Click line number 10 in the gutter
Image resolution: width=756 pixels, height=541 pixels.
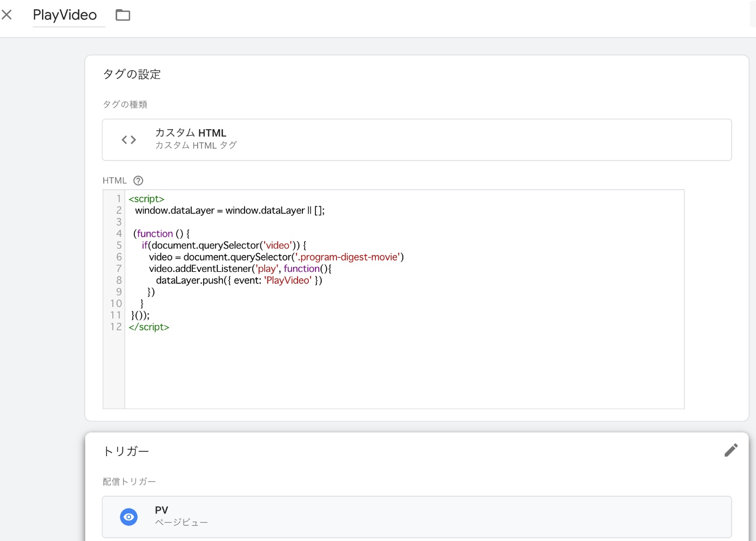tap(116, 304)
